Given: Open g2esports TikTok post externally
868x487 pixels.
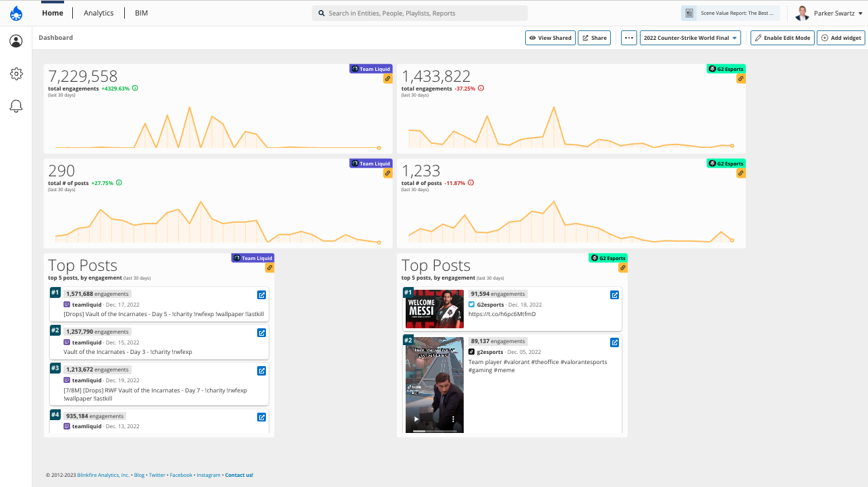Looking at the screenshot, I should click(x=615, y=342).
